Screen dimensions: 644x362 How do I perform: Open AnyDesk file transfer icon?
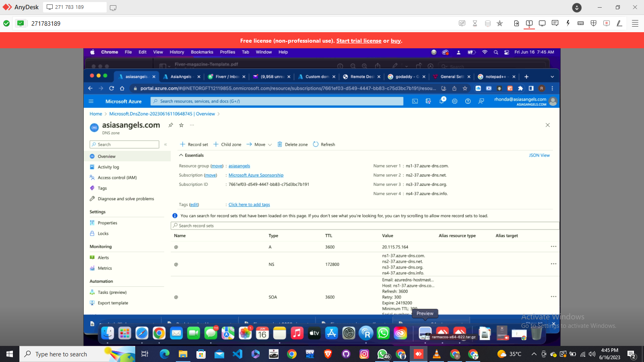(516, 23)
